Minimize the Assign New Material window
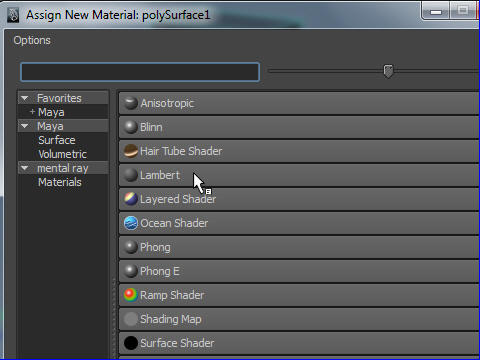 [436, 11]
